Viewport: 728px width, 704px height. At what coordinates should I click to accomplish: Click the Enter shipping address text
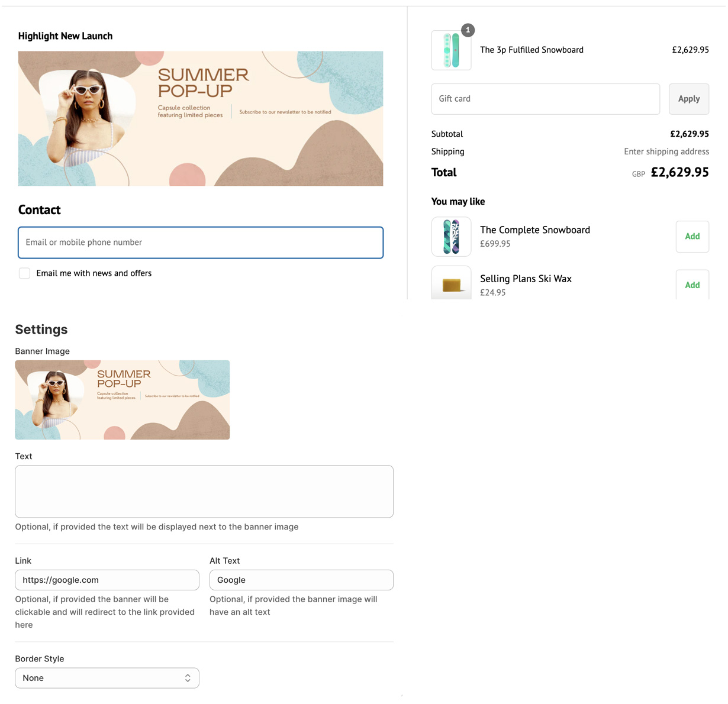pyautogui.click(x=666, y=151)
